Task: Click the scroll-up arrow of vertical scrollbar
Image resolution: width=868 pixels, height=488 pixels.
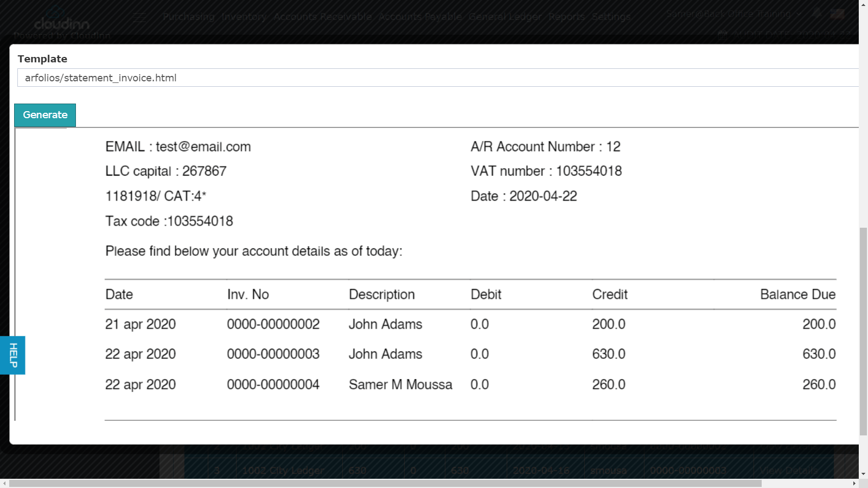Action: [x=863, y=4]
